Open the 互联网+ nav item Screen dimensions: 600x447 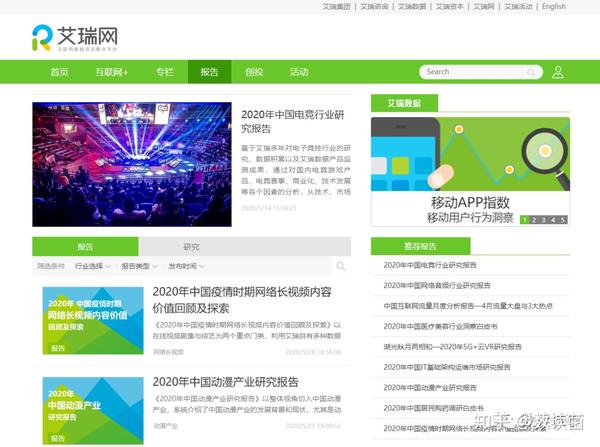pos(112,72)
